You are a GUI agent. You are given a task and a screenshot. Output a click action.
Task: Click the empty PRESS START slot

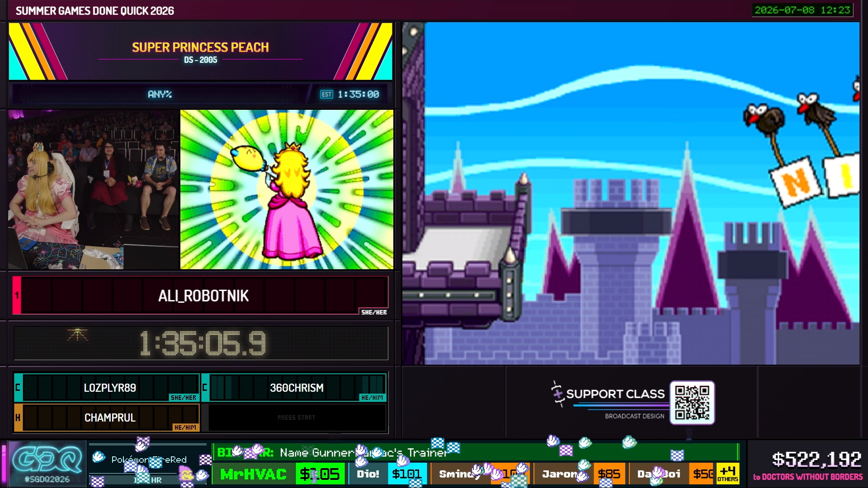coord(297,418)
